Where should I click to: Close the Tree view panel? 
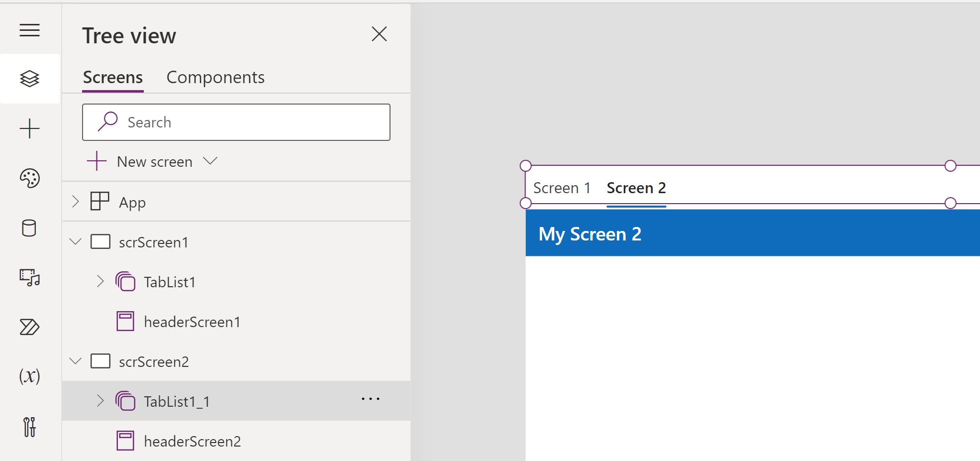point(379,34)
